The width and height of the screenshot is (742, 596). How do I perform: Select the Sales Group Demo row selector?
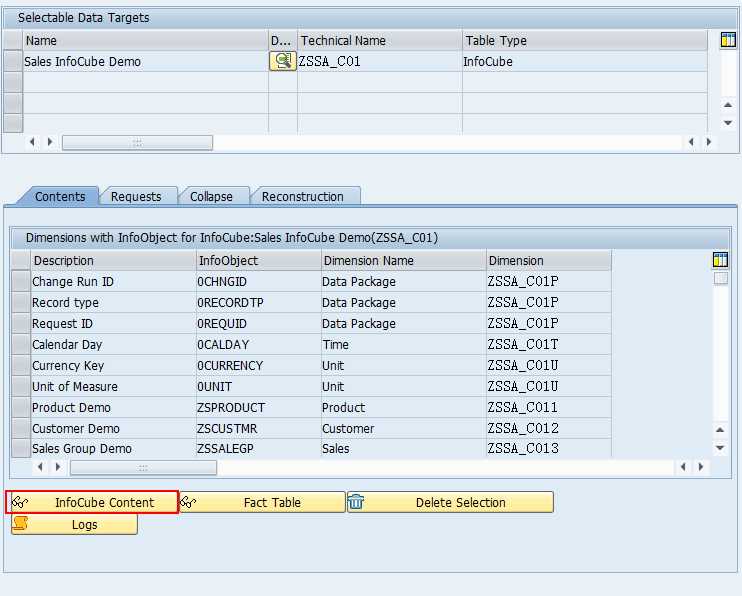[x=21, y=448]
